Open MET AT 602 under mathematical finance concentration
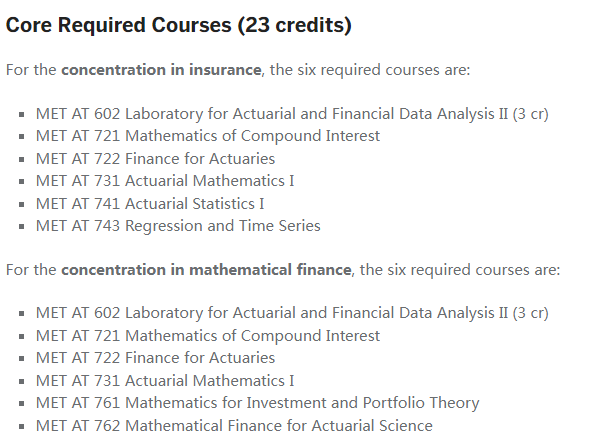This screenshot has height=443, width=590. [x=292, y=313]
